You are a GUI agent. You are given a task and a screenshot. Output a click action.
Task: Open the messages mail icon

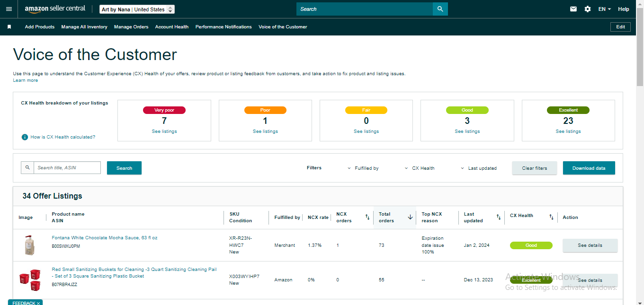(573, 9)
